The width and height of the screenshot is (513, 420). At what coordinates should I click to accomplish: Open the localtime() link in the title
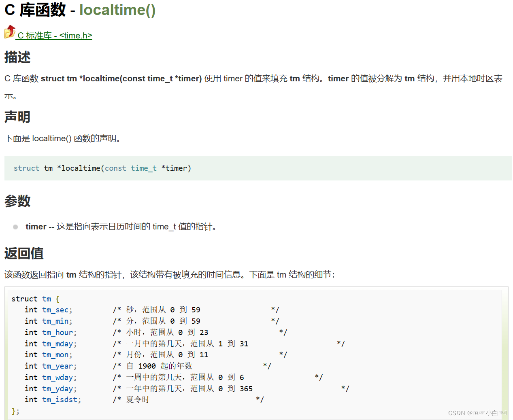(x=117, y=10)
